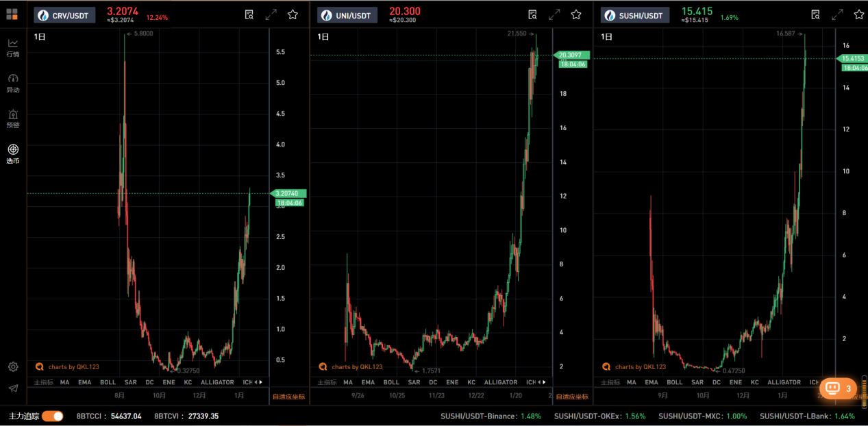Open the CRV/USDT pair selector
The width and height of the screenshot is (868, 426).
pyautogui.click(x=64, y=15)
